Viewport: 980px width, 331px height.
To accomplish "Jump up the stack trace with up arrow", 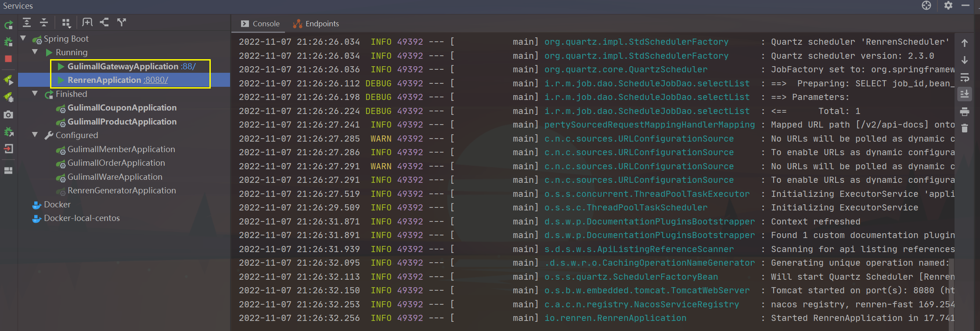I will [965, 43].
